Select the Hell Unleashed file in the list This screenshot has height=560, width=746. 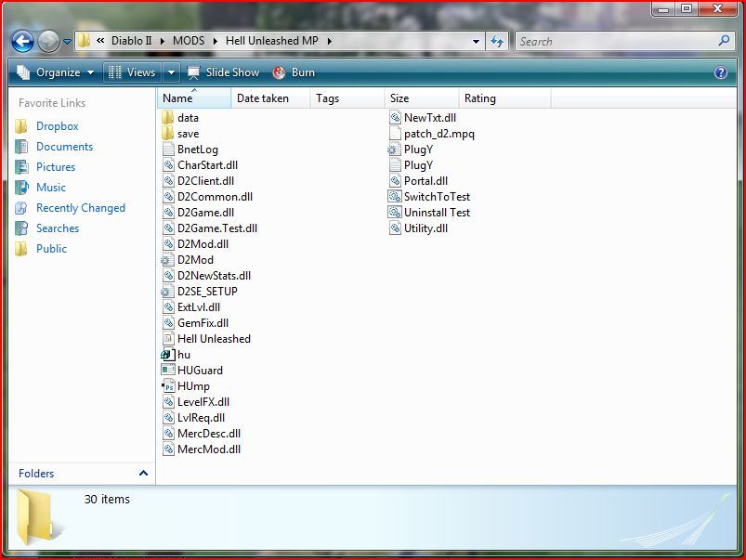(206, 339)
